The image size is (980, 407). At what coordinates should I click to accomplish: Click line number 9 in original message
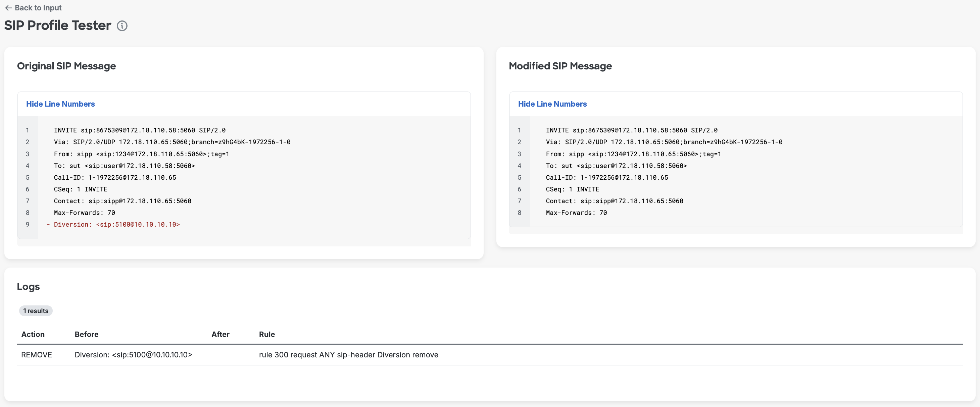coord(28,225)
